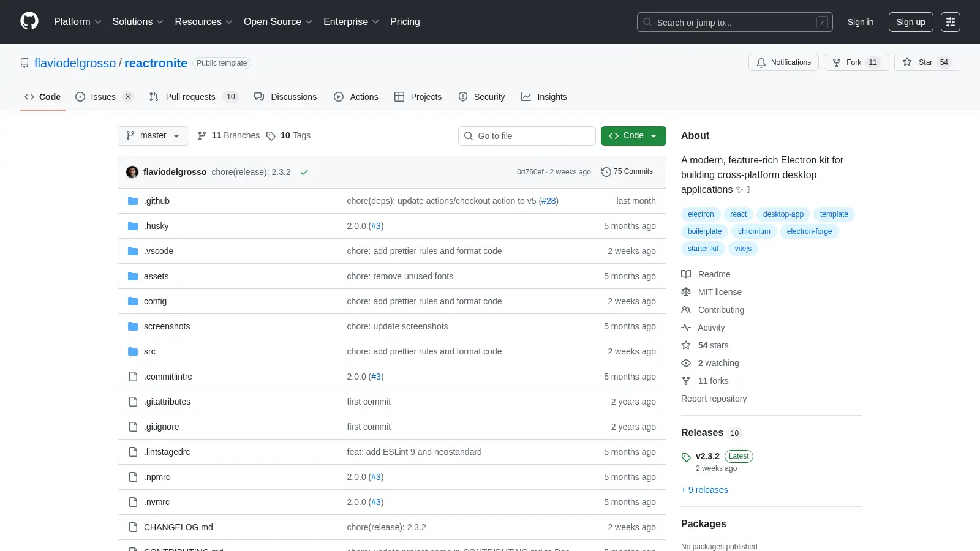Open pull request #28 link
This screenshot has height=551, width=980.
[549, 201]
